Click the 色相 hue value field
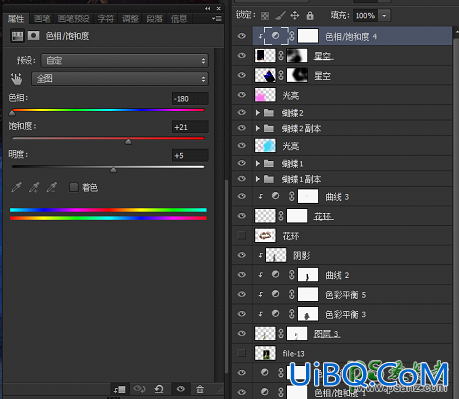This screenshot has height=399, width=459. 190,99
